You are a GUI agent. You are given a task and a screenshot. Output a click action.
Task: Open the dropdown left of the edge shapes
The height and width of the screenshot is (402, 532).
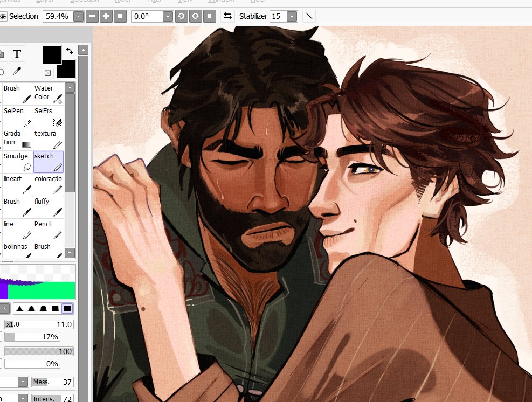point(5,308)
